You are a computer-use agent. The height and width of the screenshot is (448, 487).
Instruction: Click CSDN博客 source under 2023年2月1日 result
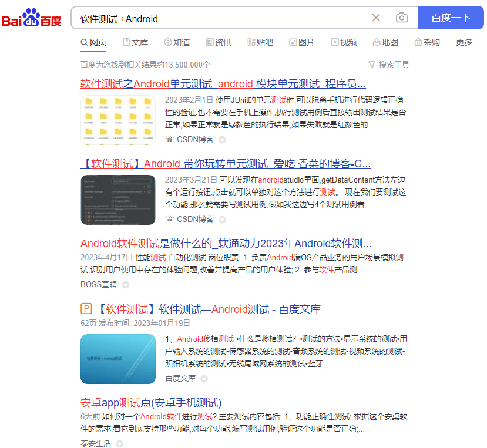tap(196, 139)
